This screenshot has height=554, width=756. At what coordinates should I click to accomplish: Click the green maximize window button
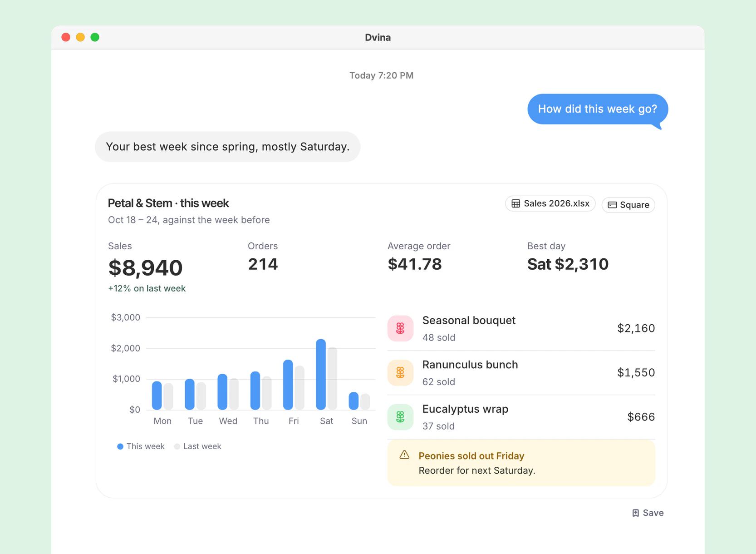[x=95, y=37]
